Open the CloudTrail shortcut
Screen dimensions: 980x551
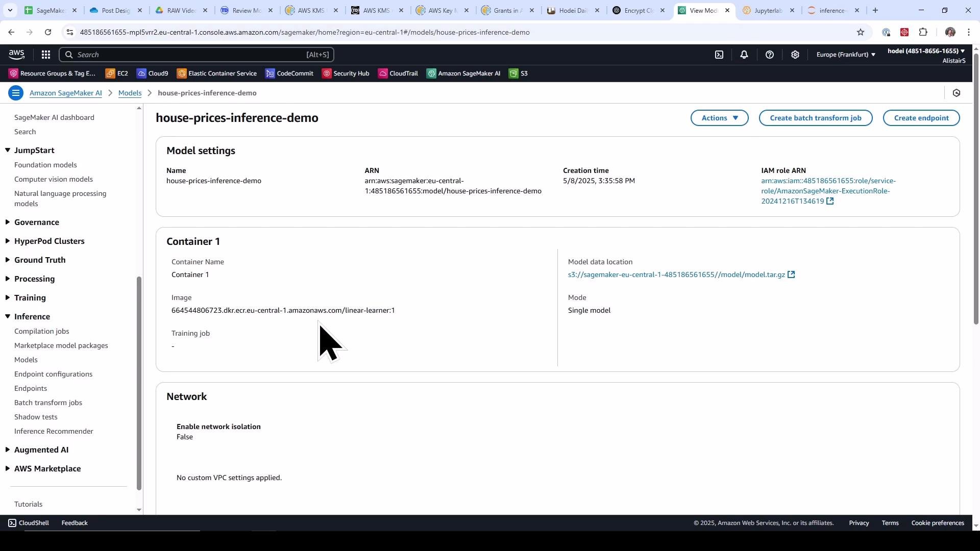(398, 73)
